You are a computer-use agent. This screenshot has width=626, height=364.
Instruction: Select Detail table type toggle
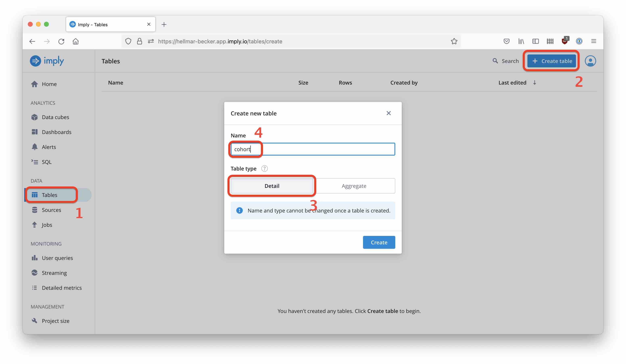pos(272,185)
